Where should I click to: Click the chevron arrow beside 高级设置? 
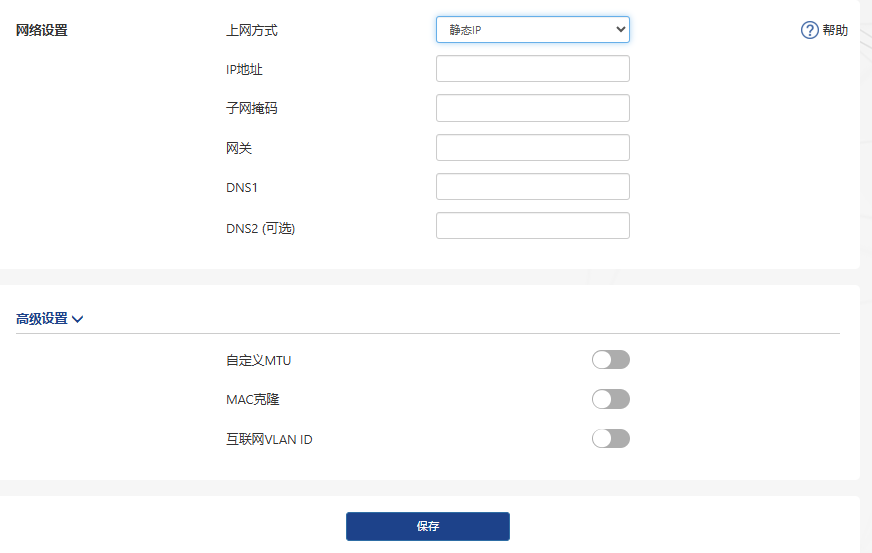pyautogui.click(x=78, y=319)
